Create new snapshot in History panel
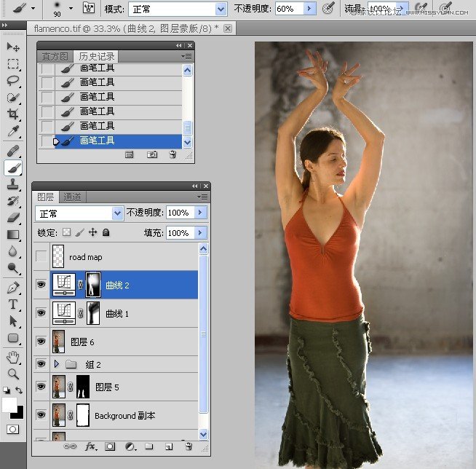The height and width of the screenshot is (469, 476). pyautogui.click(x=151, y=154)
